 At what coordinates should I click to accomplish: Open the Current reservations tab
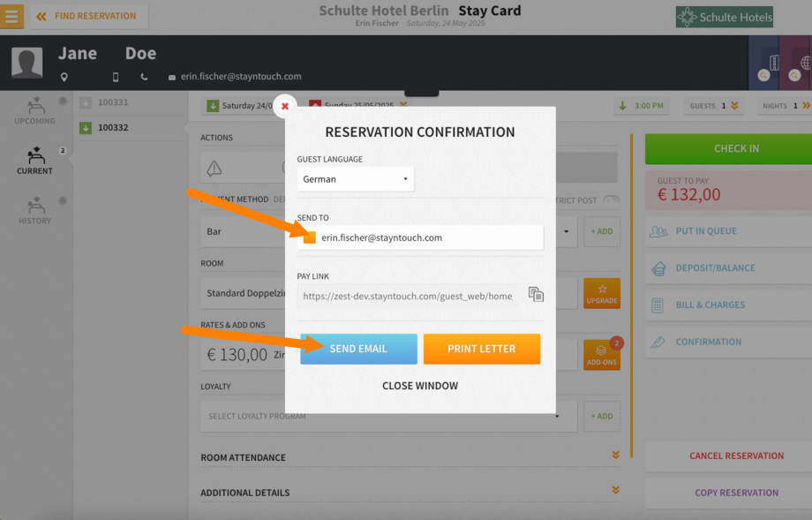click(x=34, y=161)
